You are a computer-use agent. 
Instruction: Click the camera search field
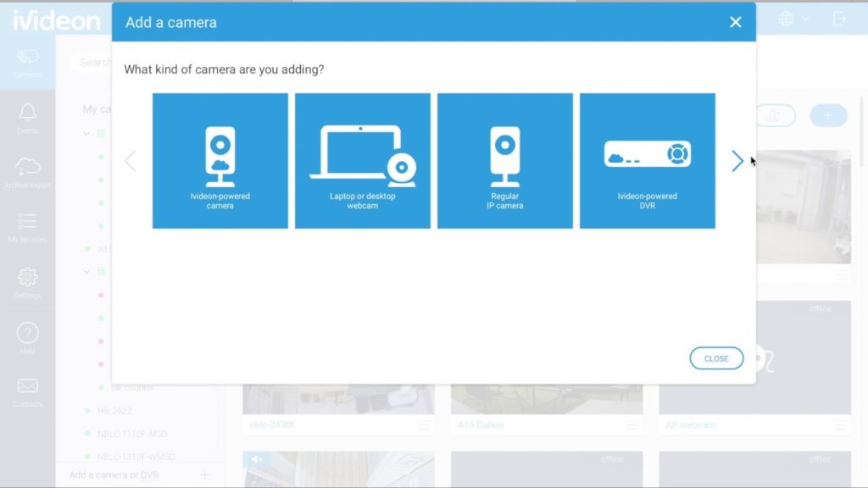click(92, 63)
